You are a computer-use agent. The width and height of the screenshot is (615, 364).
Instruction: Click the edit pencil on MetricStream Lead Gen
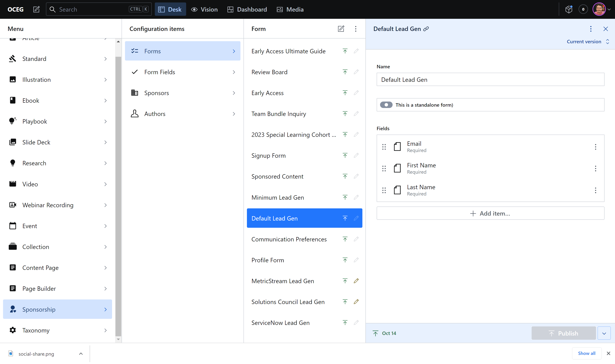tap(356, 281)
